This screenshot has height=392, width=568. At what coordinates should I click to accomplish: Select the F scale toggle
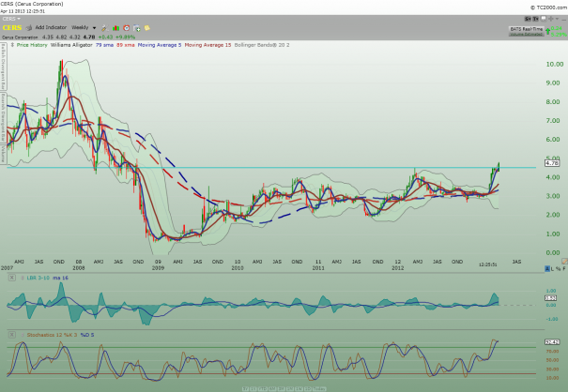(x=564, y=268)
